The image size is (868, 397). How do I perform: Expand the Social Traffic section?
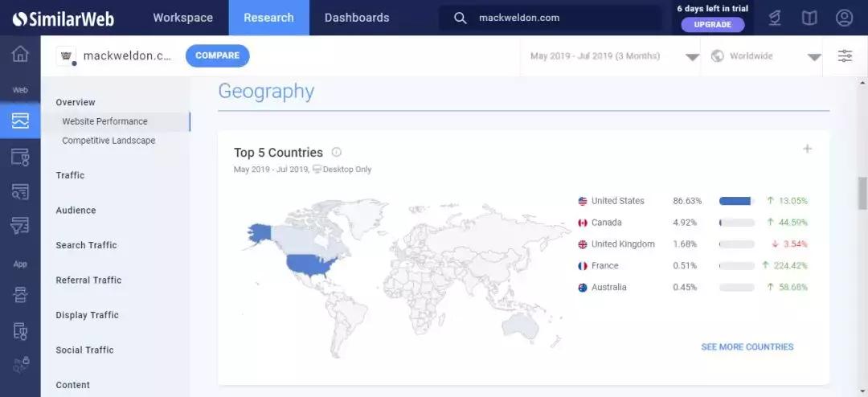[x=84, y=350]
